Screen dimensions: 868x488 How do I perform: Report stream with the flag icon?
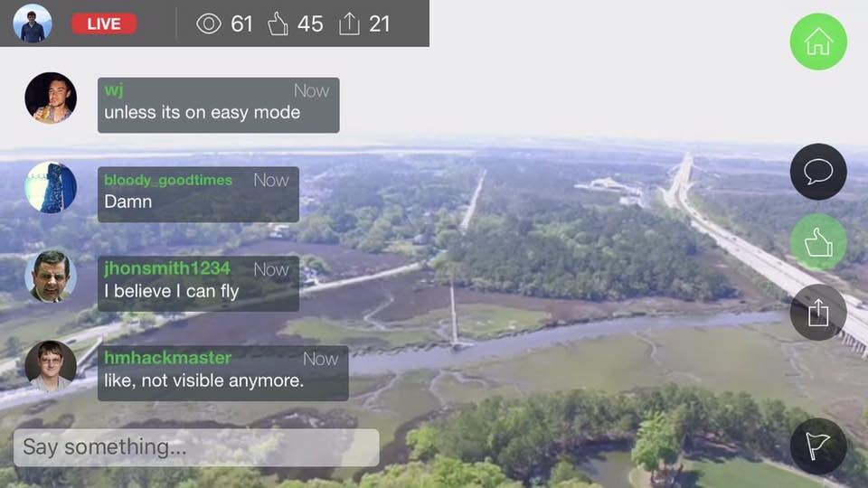click(x=818, y=446)
